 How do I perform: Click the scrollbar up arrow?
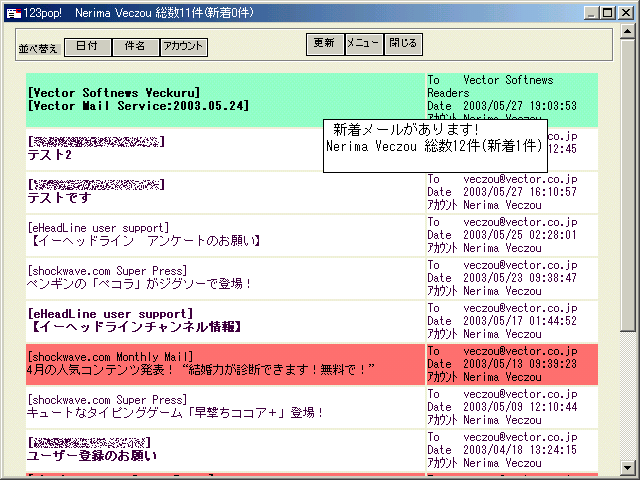click(x=627, y=31)
